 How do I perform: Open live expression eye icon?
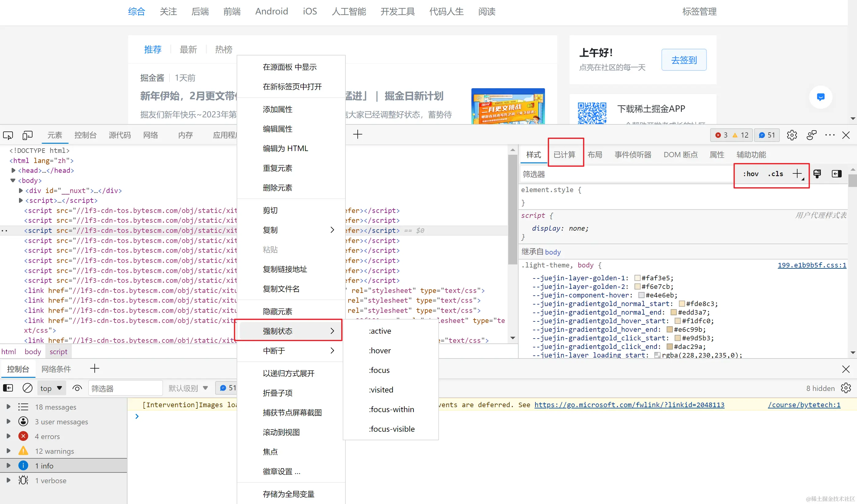[x=77, y=388]
